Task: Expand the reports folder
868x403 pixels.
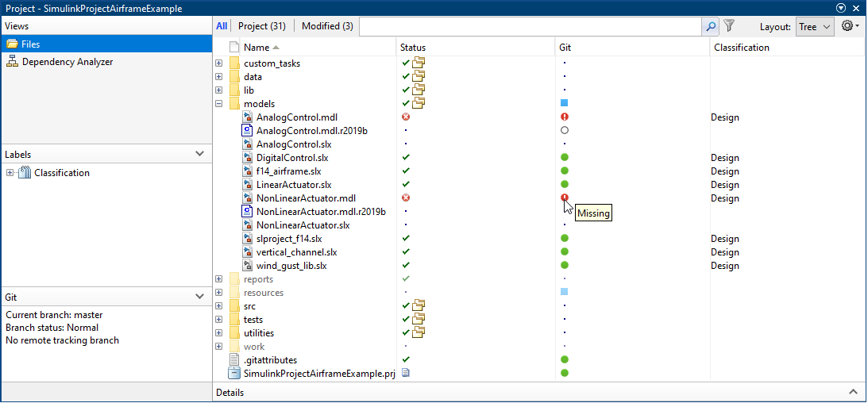Action: (218, 279)
